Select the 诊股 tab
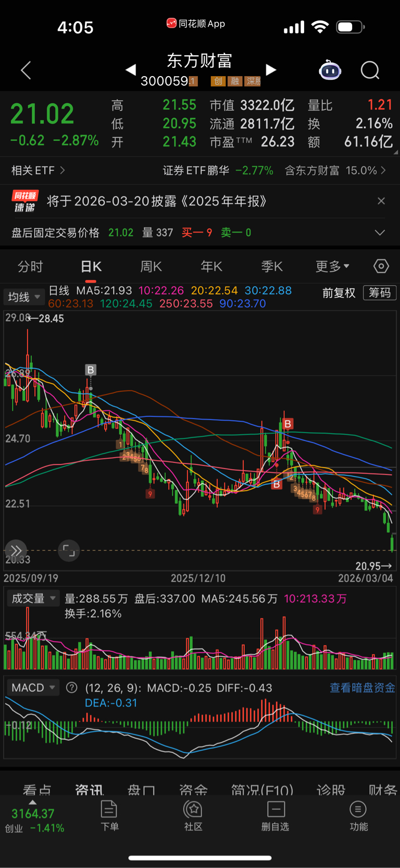 (331, 790)
